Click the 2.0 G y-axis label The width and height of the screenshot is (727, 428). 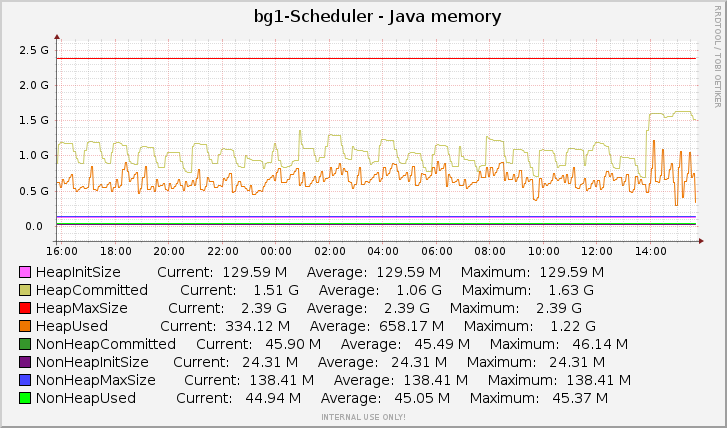(x=34, y=85)
